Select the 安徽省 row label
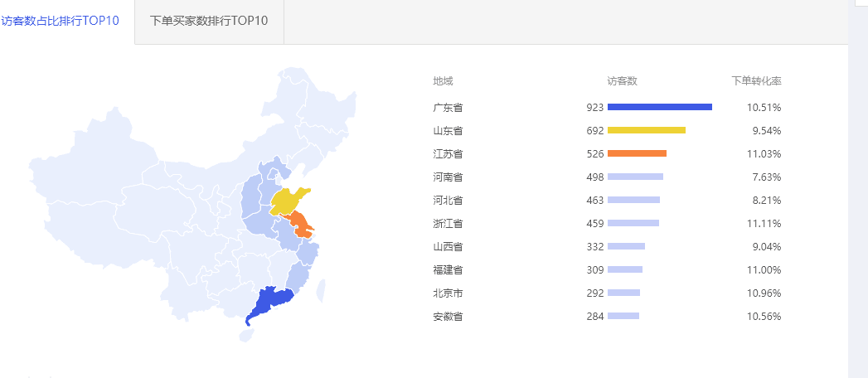 448,317
